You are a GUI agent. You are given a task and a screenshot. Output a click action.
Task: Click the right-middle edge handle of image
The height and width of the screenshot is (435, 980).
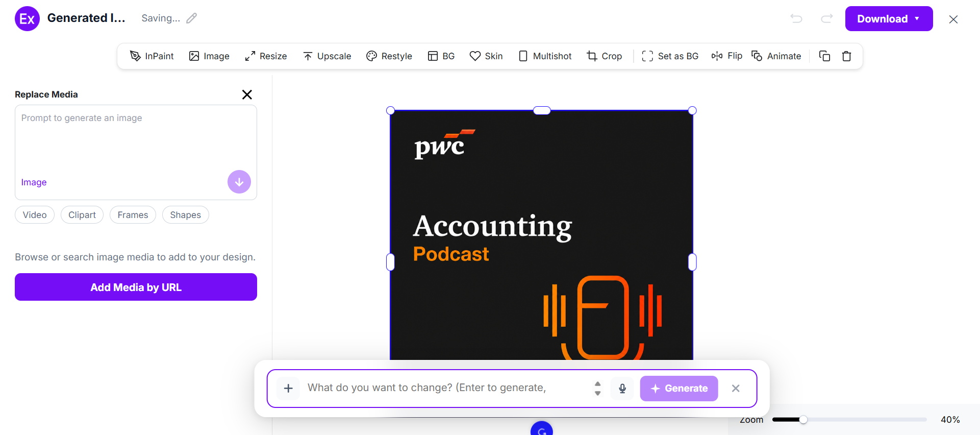[692, 262]
